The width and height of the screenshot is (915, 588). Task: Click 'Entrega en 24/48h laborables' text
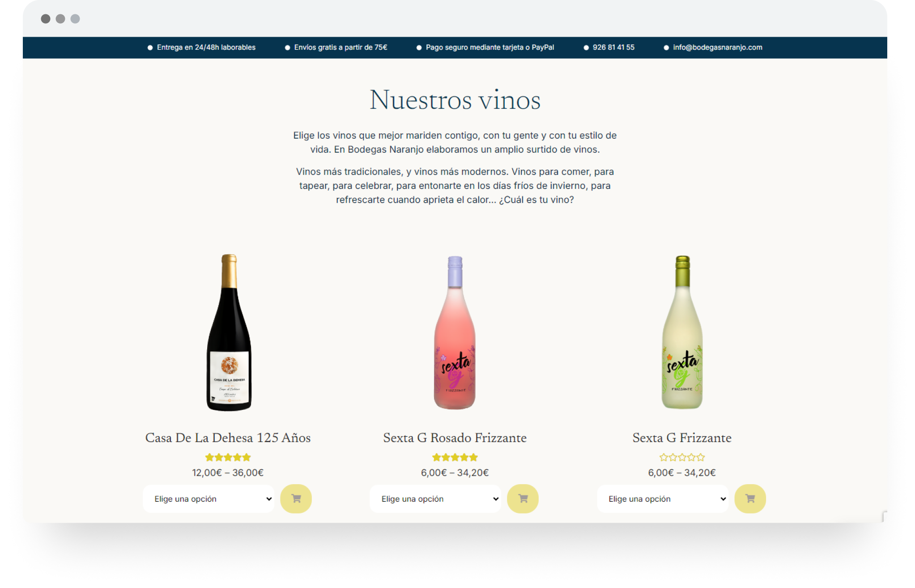206,47
